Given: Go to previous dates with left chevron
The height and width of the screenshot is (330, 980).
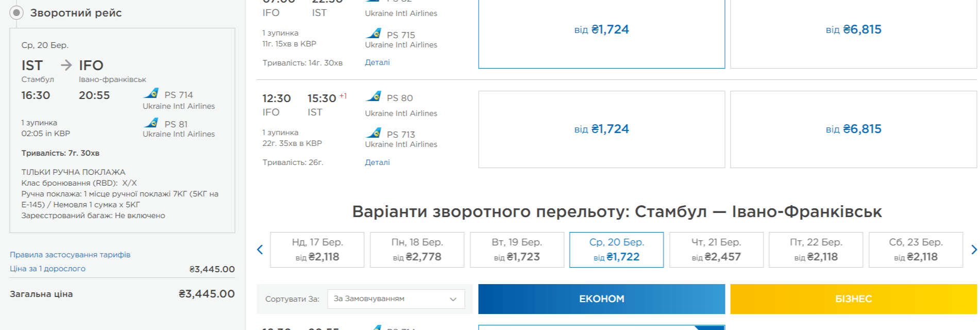Looking at the screenshot, I should coord(260,250).
